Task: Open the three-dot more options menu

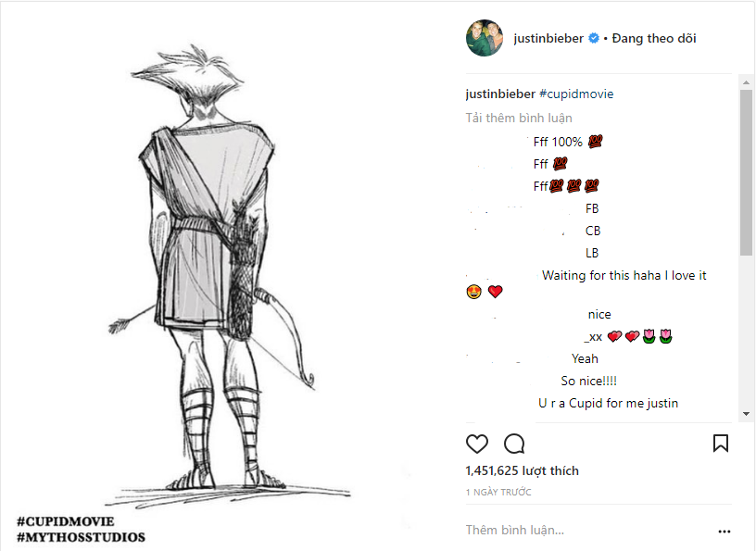Action: [724, 532]
